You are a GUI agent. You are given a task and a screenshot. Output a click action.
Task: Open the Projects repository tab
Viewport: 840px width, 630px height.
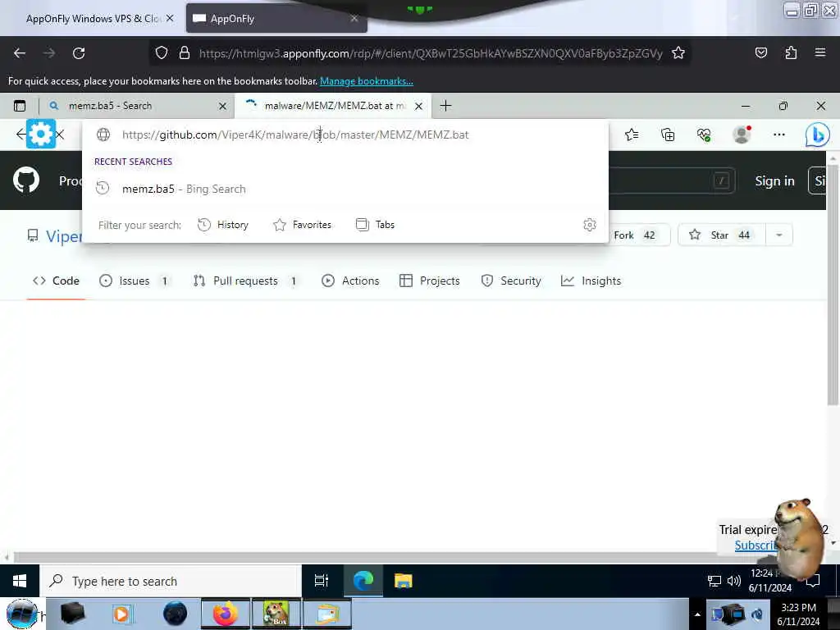point(430,281)
